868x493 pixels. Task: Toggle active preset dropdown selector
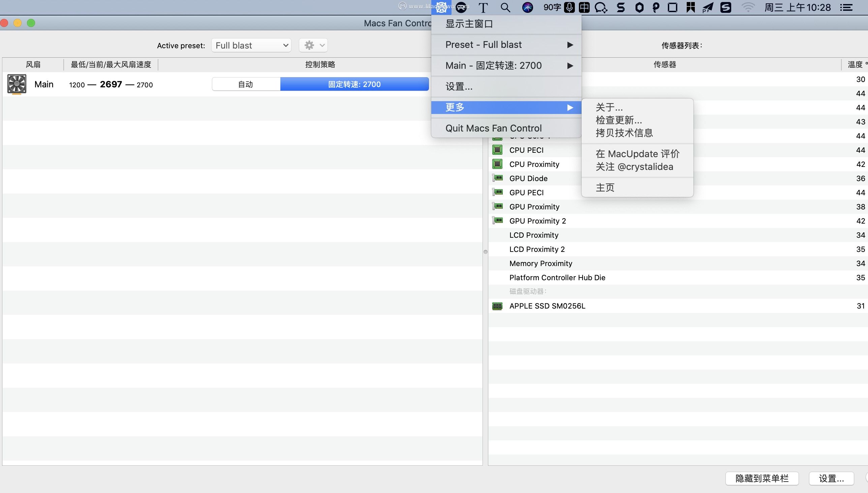tap(250, 46)
